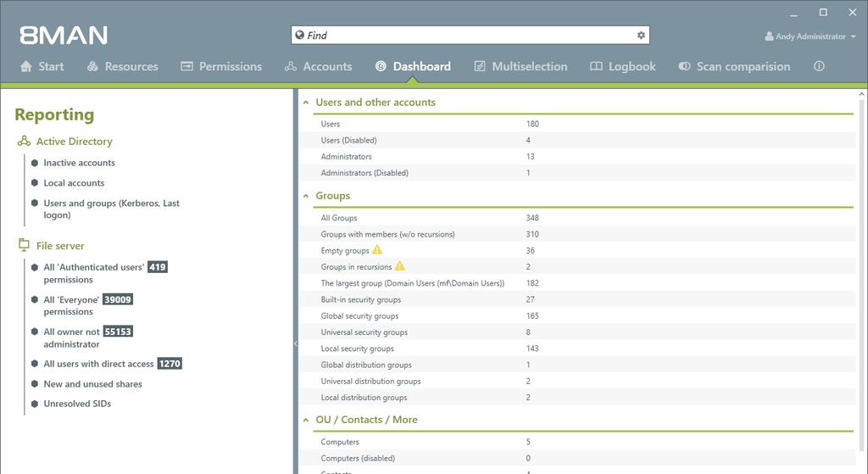Select the Global security groups row
Screen dimensions: 868x474
[576, 315]
